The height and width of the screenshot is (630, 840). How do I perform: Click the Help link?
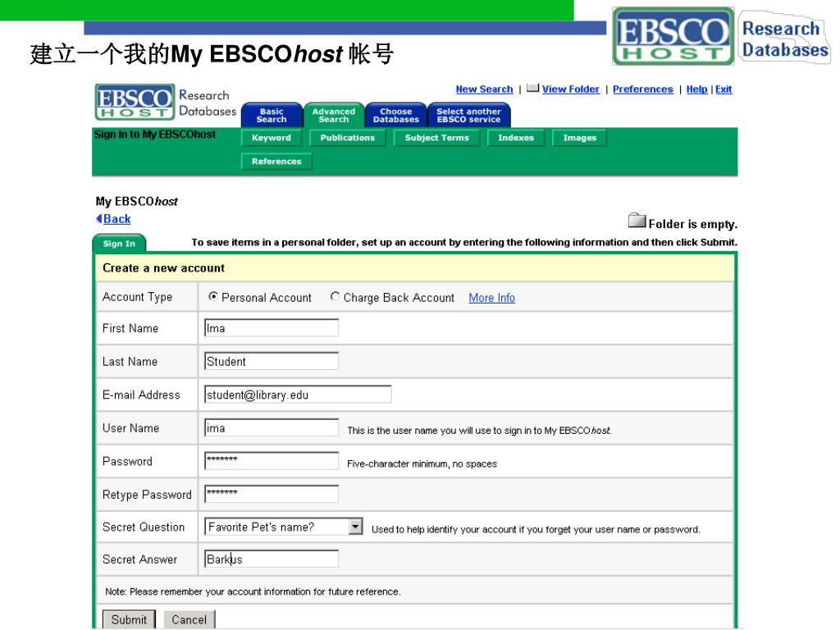coord(696,89)
